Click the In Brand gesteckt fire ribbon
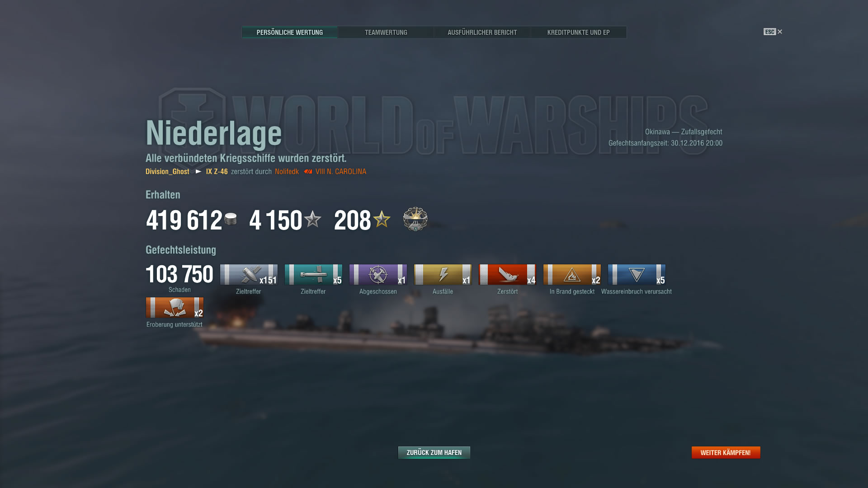868x488 pixels. pyautogui.click(x=572, y=275)
